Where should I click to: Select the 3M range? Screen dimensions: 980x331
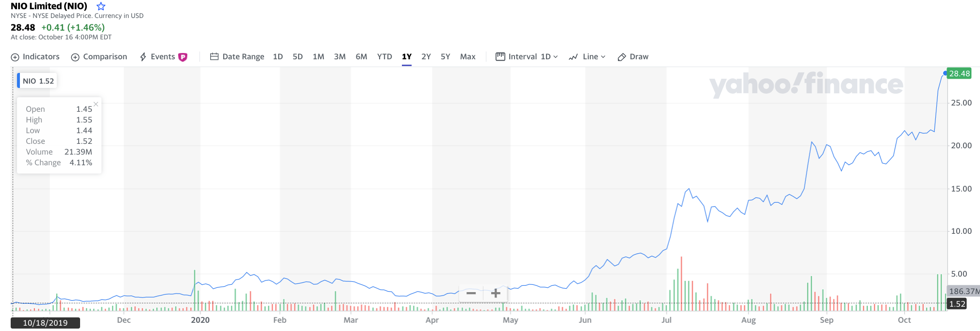340,57
